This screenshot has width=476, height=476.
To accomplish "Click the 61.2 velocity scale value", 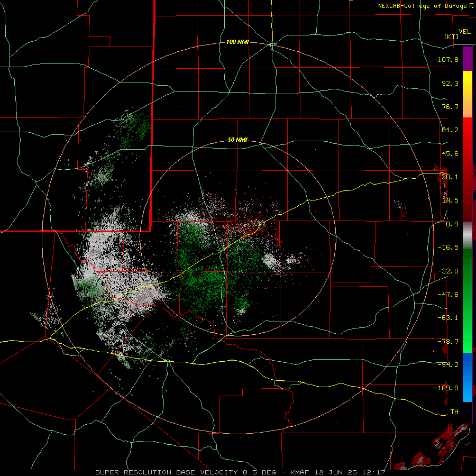I will (x=450, y=130).
